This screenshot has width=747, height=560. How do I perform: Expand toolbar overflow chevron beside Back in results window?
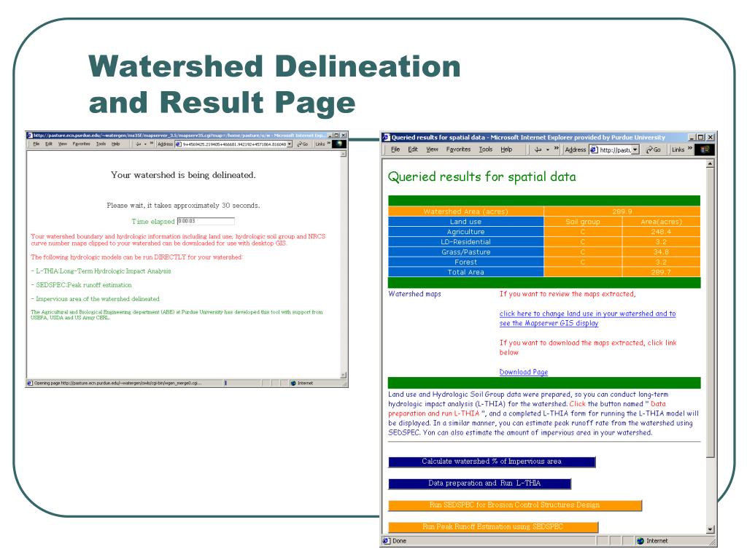[556, 149]
